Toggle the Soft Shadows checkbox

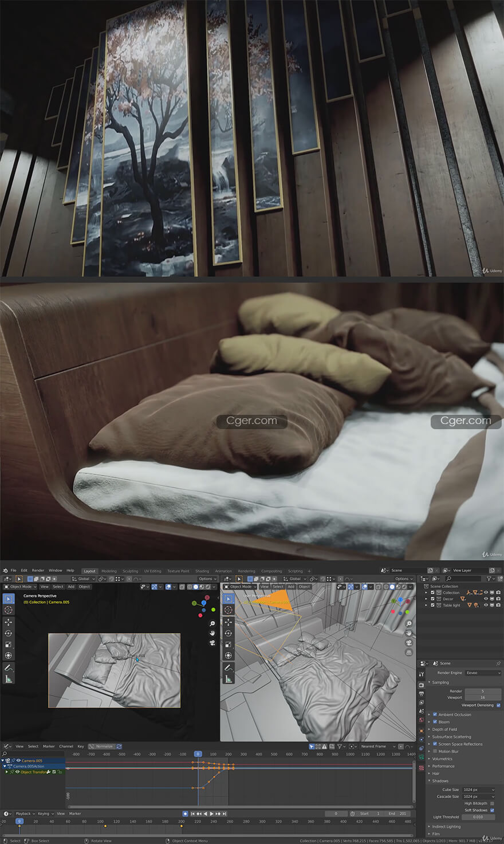coord(492,810)
